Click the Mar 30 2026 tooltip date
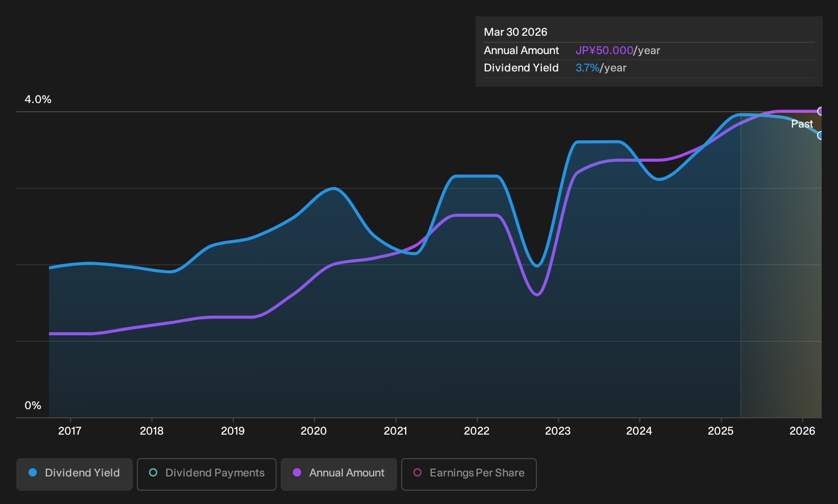This screenshot has width=838, height=504. coord(515,32)
